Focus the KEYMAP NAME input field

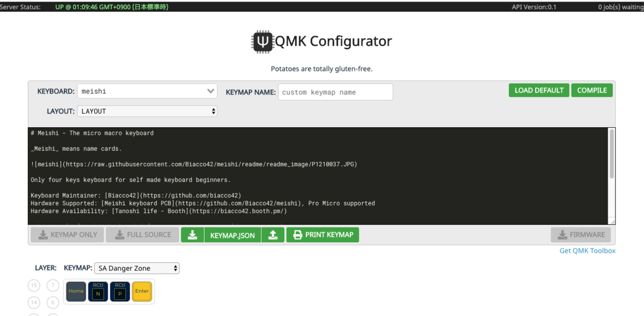[x=335, y=92]
